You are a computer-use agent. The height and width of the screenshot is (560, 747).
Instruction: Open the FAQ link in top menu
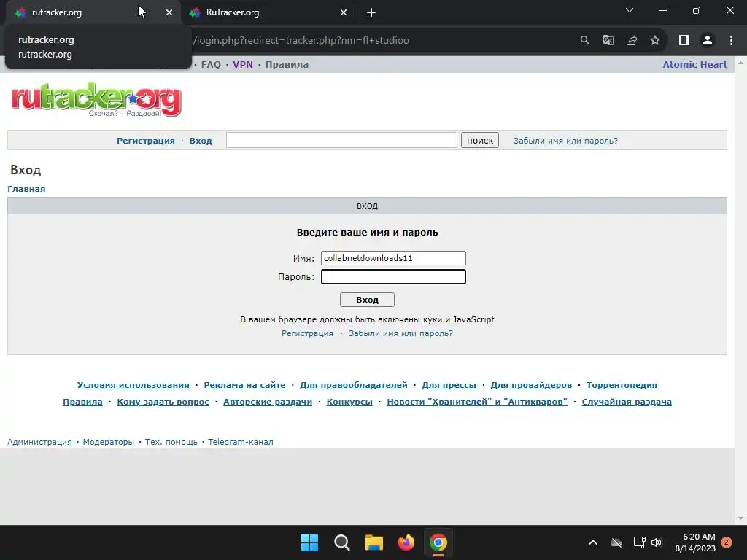(211, 65)
